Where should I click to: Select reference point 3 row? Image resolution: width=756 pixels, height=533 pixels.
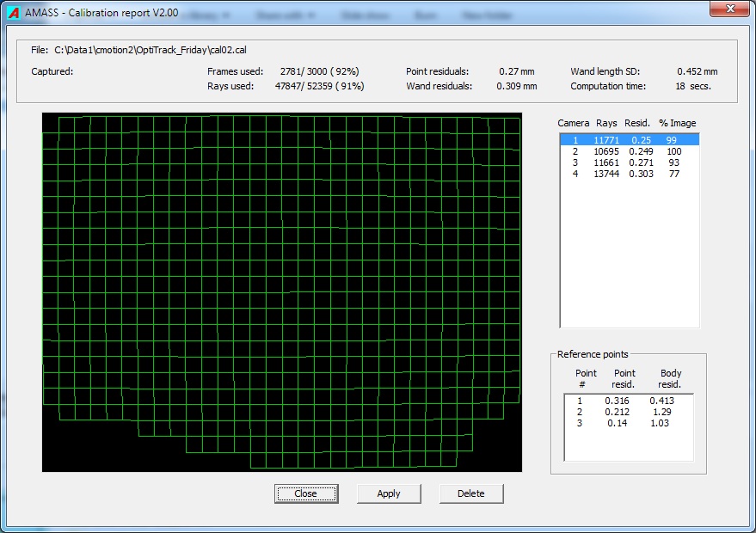click(x=628, y=423)
